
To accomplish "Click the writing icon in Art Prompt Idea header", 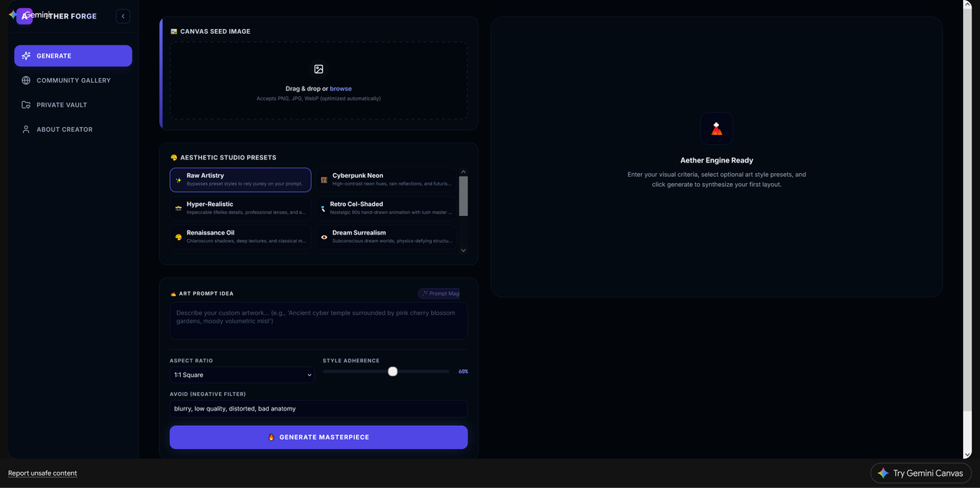I will click(174, 293).
